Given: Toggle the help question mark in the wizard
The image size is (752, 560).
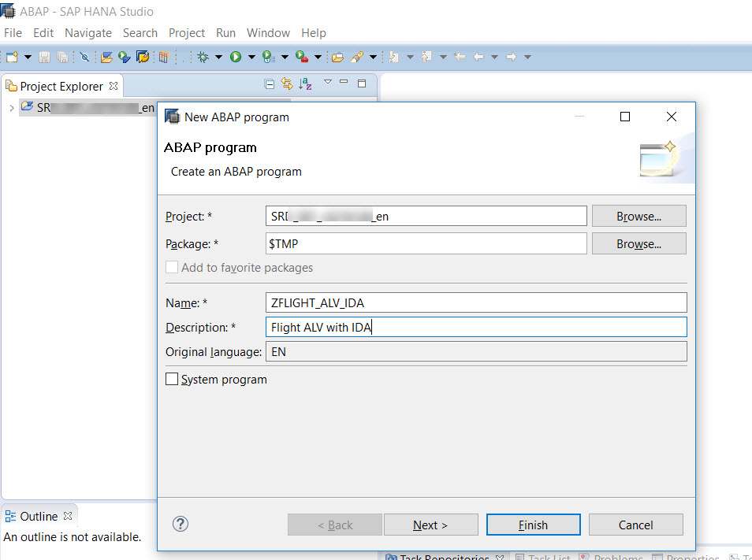Looking at the screenshot, I should [180, 524].
